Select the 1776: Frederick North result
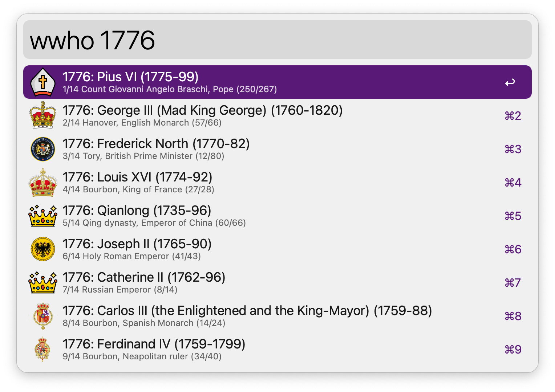 [277, 149]
